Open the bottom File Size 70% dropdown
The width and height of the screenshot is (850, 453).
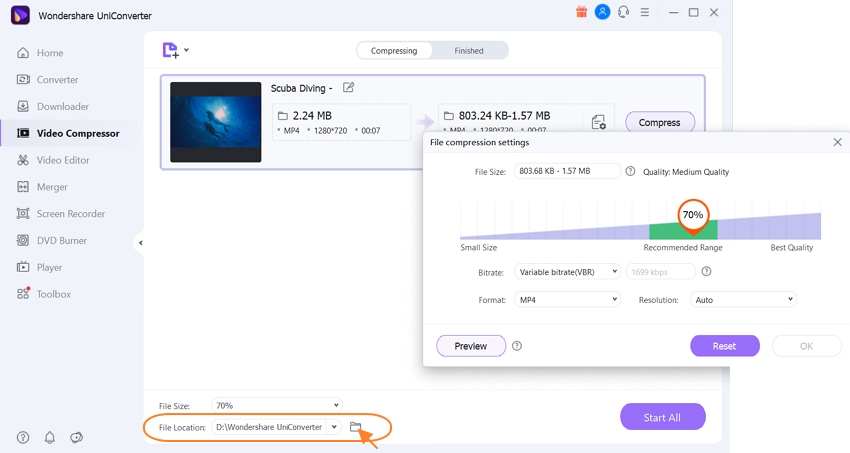(277, 405)
